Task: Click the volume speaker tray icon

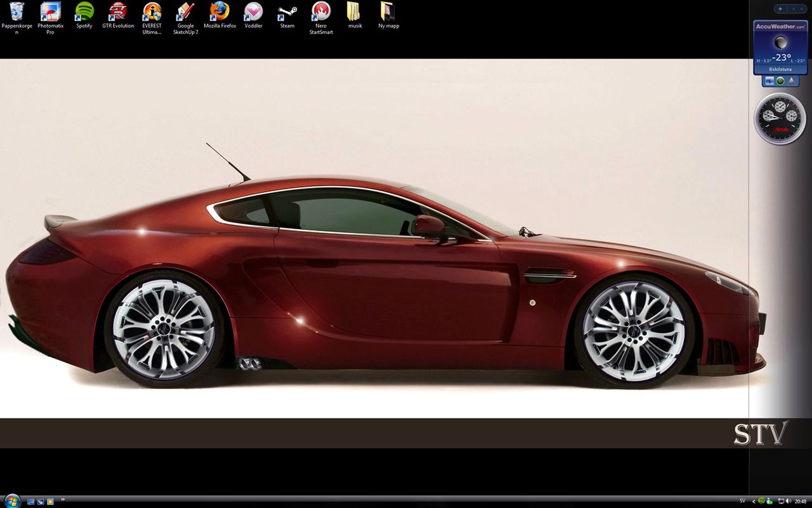Action: [x=788, y=501]
